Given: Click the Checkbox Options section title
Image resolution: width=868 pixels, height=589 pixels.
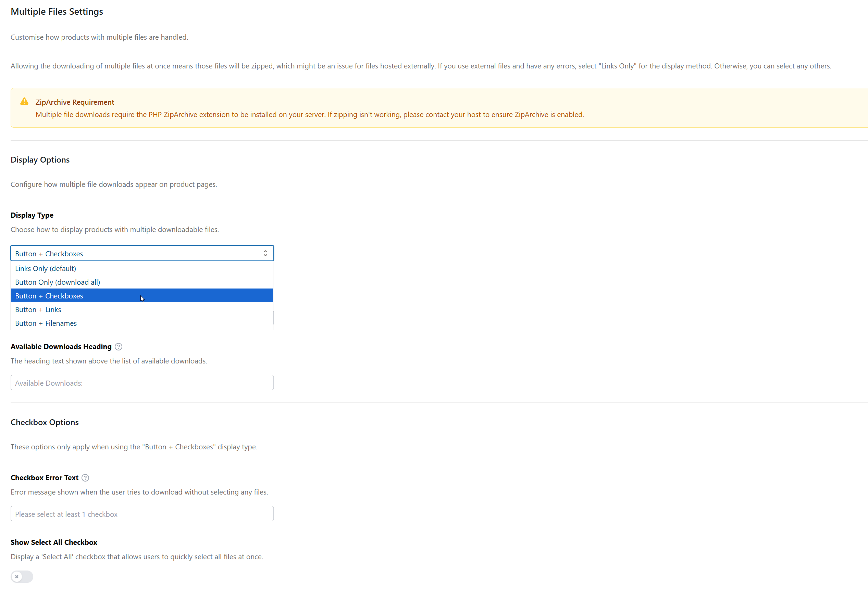Looking at the screenshot, I should [45, 422].
